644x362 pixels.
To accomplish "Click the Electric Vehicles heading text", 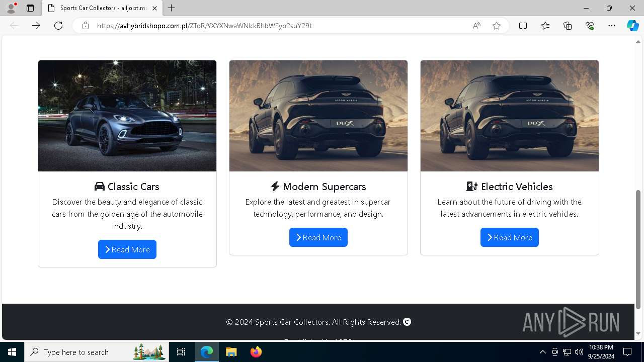I will point(517,187).
